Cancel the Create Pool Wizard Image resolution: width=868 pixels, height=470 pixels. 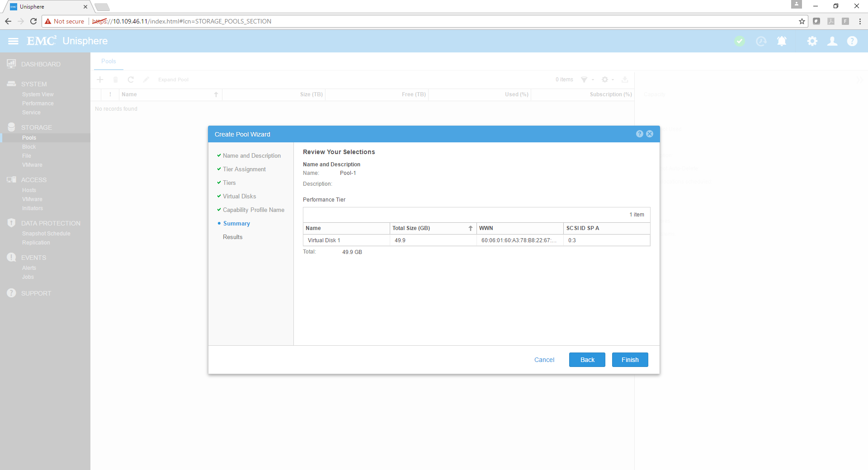pos(544,360)
